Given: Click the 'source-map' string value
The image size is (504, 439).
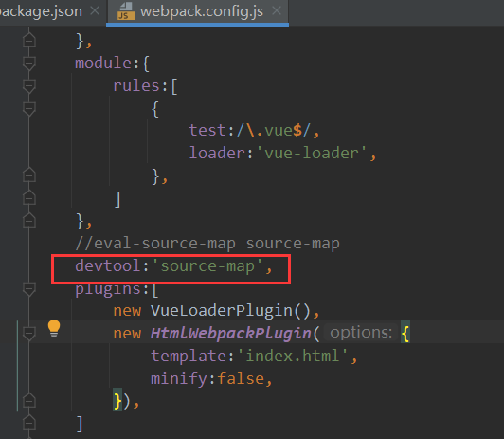Looking at the screenshot, I should pyautogui.click(x=207, y=266).
